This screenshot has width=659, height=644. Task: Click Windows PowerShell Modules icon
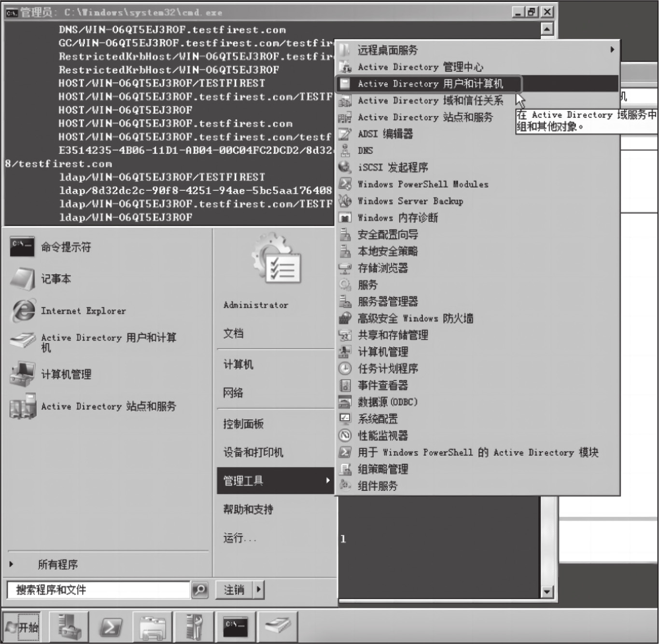345,184
